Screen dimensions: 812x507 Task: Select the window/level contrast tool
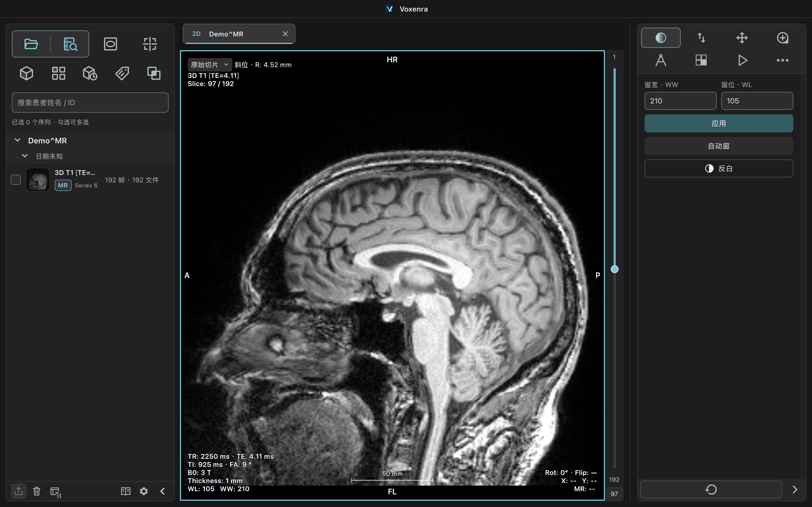point(660,37)
